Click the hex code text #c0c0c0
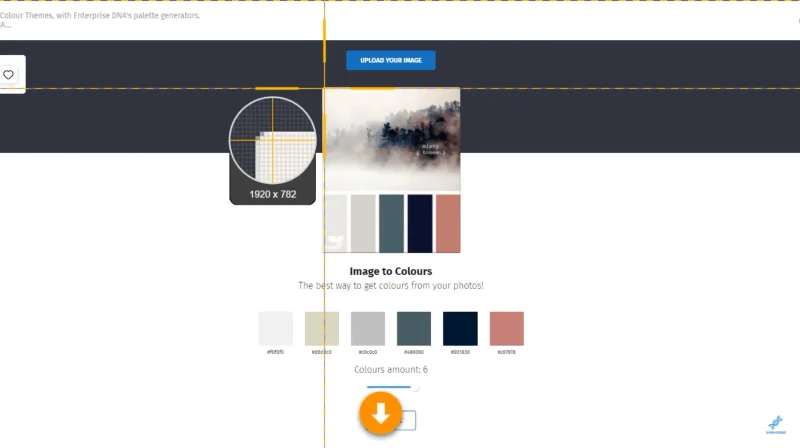 (368, 352)
